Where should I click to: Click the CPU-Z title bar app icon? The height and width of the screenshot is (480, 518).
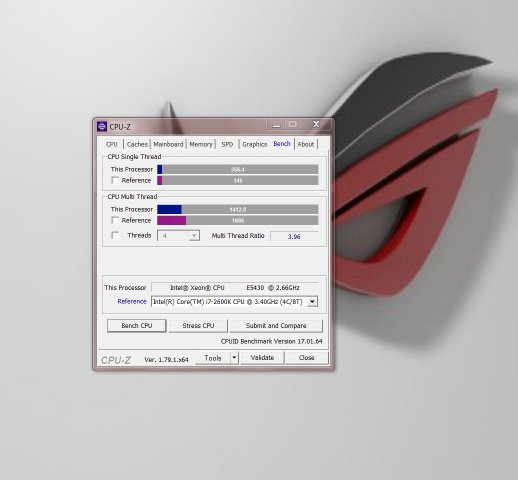tap(102, 127)
